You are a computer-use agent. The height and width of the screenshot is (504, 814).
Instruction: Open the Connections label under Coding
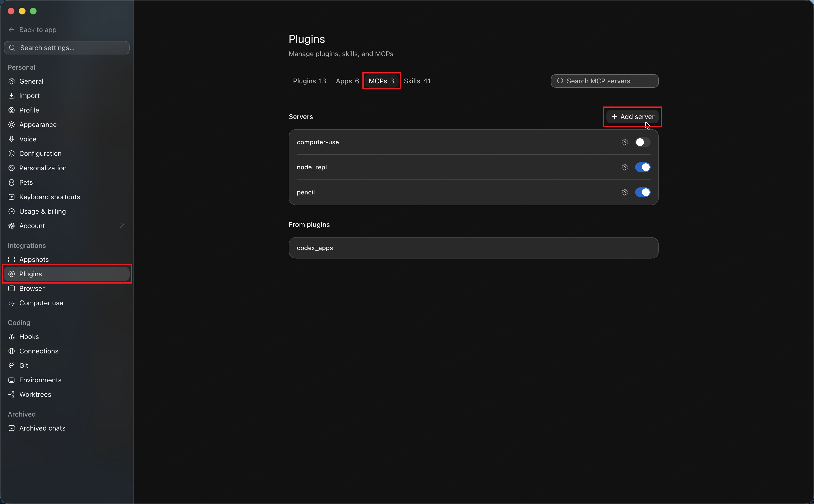click(39, 351)
